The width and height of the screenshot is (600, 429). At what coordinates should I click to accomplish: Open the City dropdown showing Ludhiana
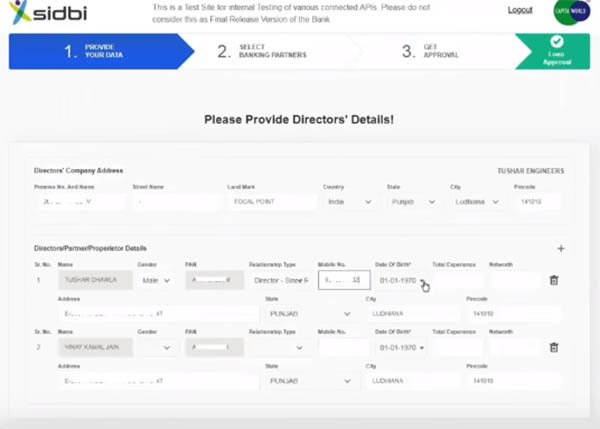click(474, 202)
